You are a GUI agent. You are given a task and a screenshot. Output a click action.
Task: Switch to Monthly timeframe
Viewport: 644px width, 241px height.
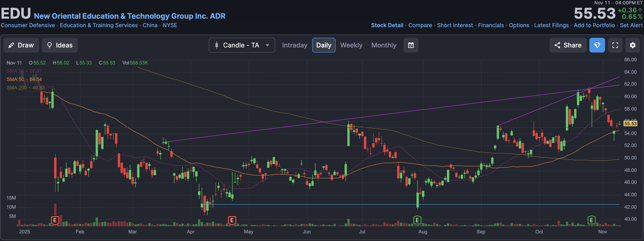[384, 45]
